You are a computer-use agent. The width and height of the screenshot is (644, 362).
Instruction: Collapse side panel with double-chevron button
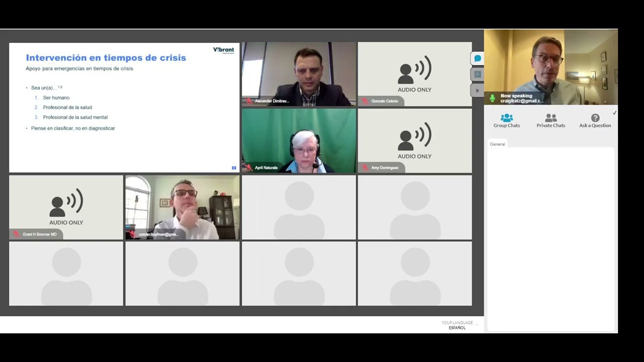(x=477, y=90)
